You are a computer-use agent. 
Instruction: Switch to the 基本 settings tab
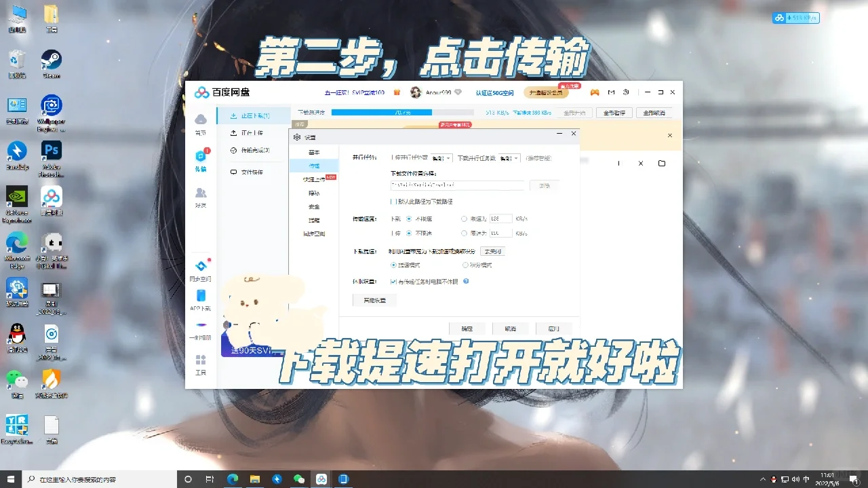point(314,152)
